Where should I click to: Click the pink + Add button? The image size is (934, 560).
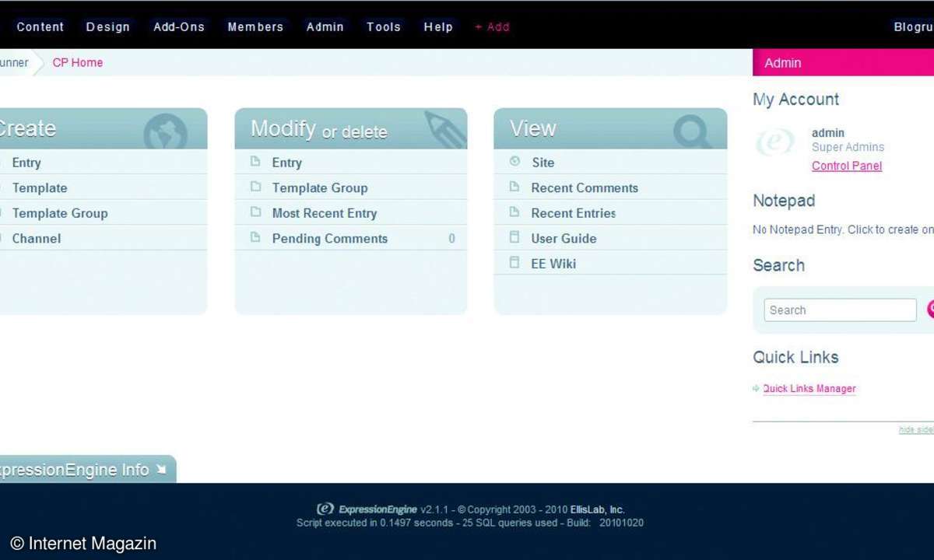tap(493, 26)
